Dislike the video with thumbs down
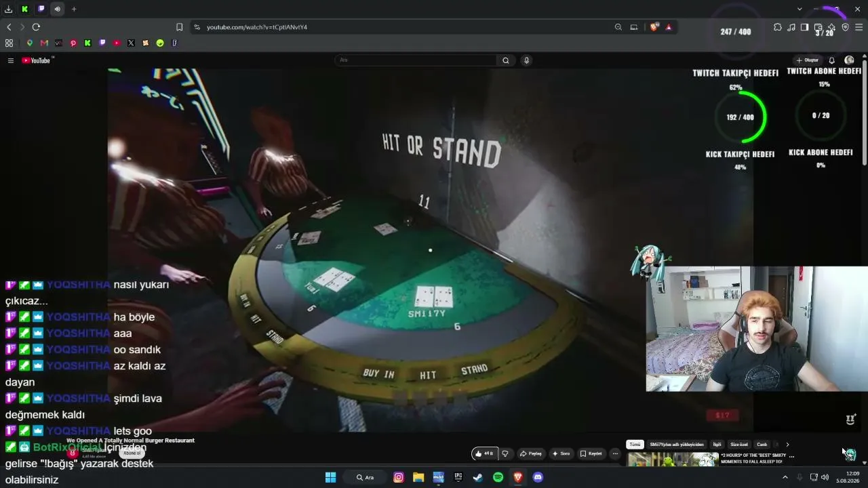Image resolution: width=868 pixels, height=488 pixels. click(x=505, y=453)
